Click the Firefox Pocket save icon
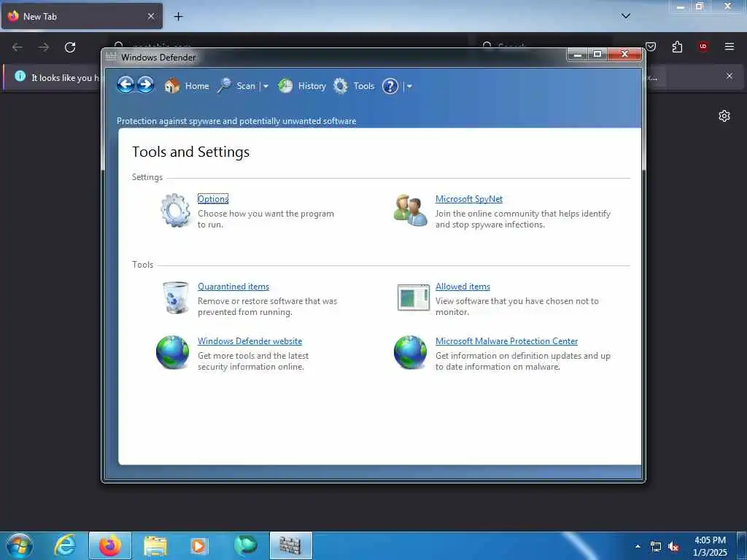Image resolution: width=747 pixels, height=560 pixels. [651, 47]
